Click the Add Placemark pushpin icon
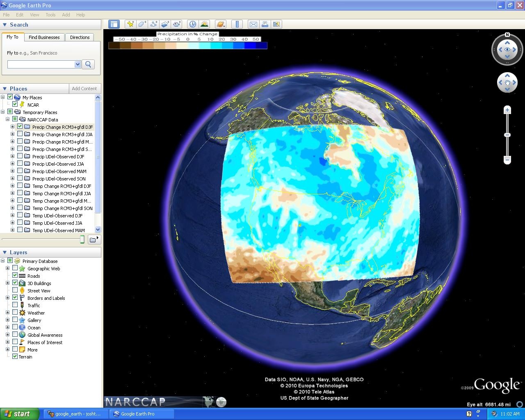Screen dimensions: 525x420 pyautogui.click(x=130, y=24)
